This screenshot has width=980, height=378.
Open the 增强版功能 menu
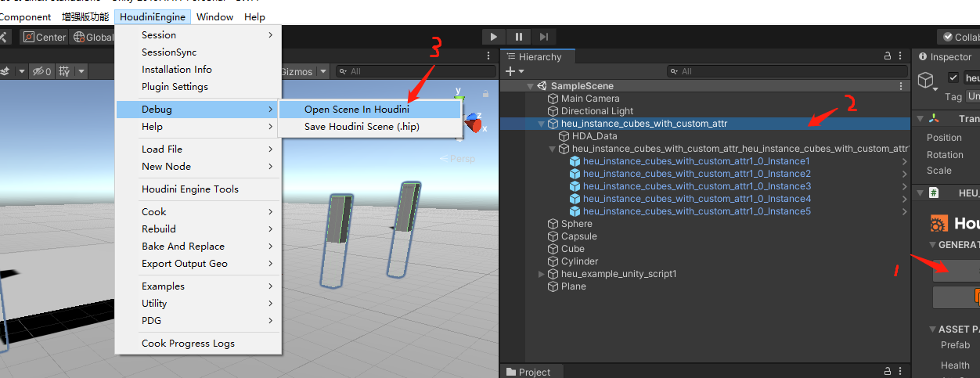(x=85, y=16)
